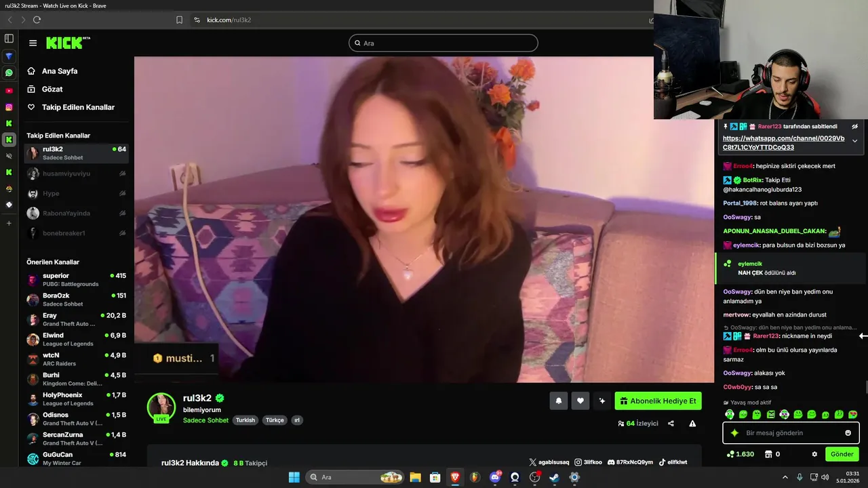Click sparkle button beside heart

coord(601,401)
